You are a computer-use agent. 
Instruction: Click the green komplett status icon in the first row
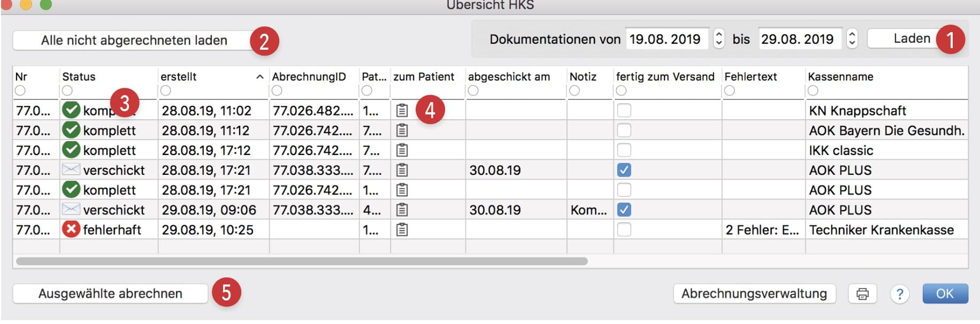point(71,110)
